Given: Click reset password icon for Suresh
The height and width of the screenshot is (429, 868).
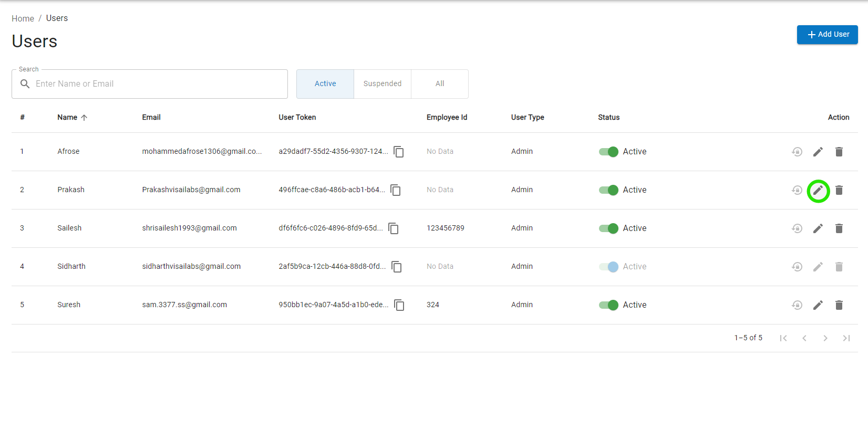Looking at the screenshot, I should tap(797, 305).
